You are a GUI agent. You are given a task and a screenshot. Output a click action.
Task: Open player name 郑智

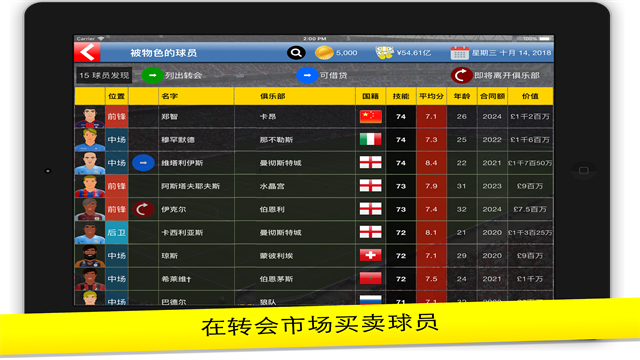click(x=169, y=117)
